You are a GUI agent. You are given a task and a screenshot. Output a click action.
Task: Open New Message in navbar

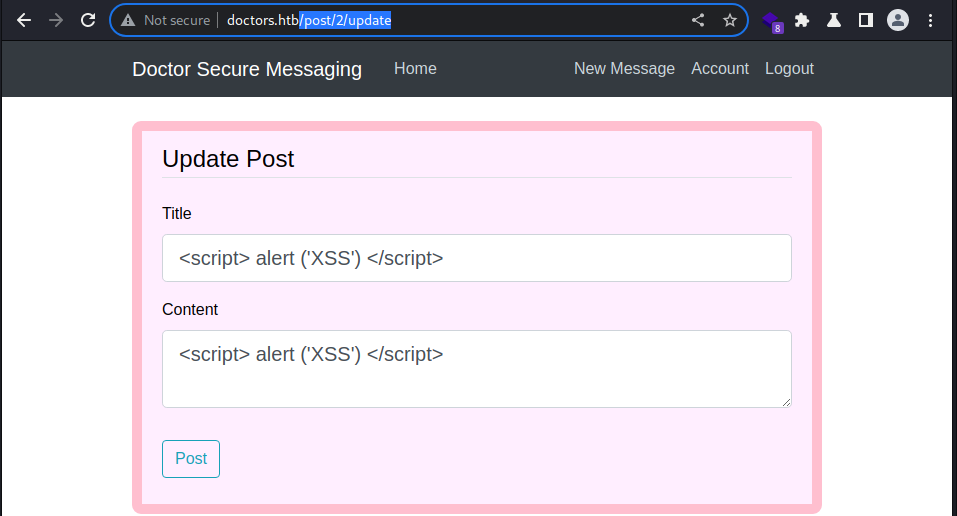point(624,68)
